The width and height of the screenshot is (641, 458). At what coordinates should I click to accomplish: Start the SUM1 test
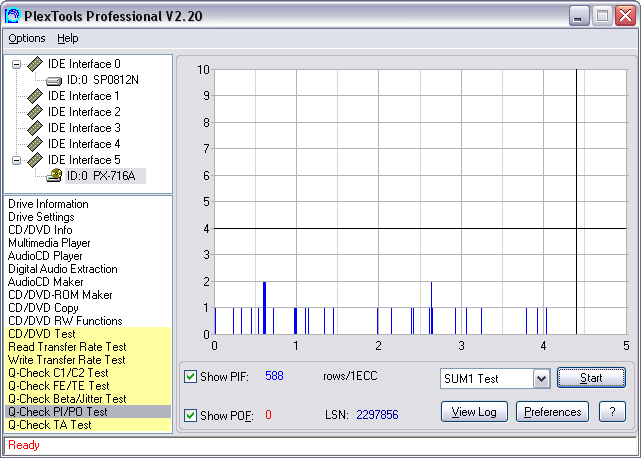591,378
